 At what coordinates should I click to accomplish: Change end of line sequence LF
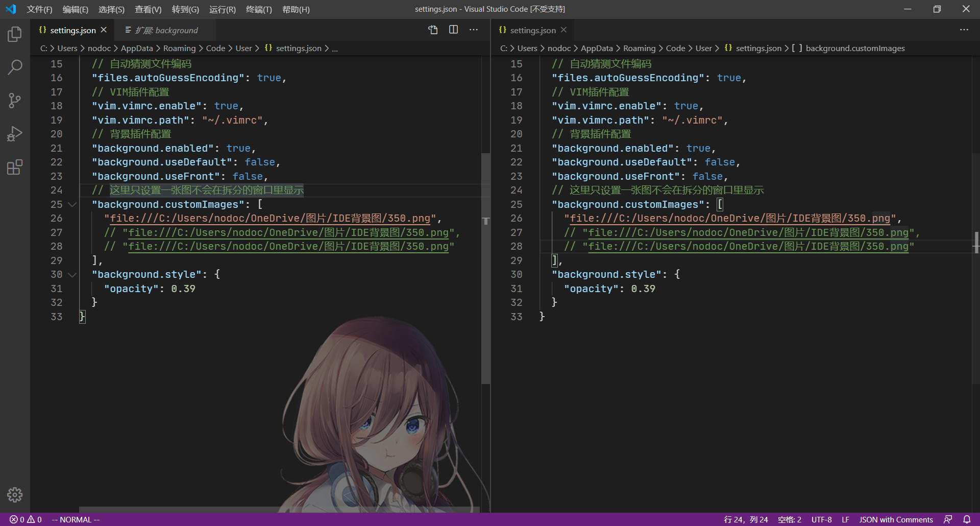[845, 519]
